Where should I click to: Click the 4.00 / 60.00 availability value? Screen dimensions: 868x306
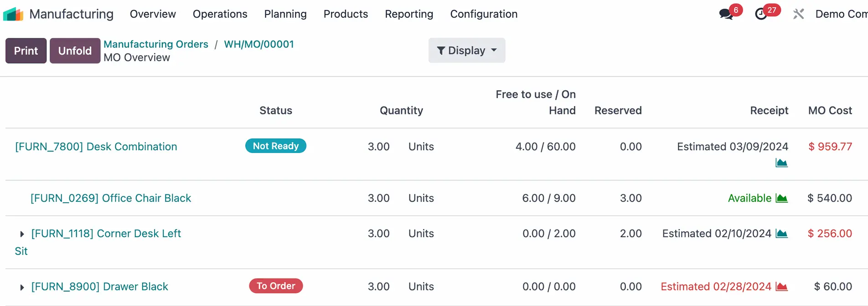(546, 147)
